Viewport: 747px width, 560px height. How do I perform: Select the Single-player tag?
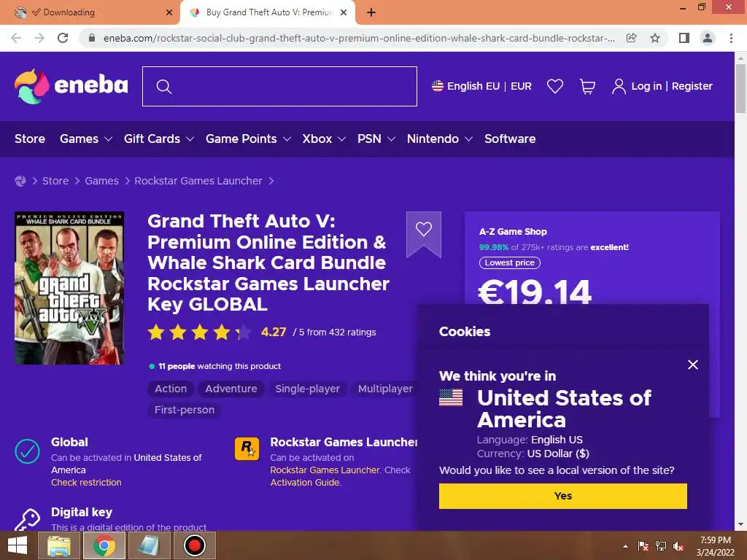[307, 389]
